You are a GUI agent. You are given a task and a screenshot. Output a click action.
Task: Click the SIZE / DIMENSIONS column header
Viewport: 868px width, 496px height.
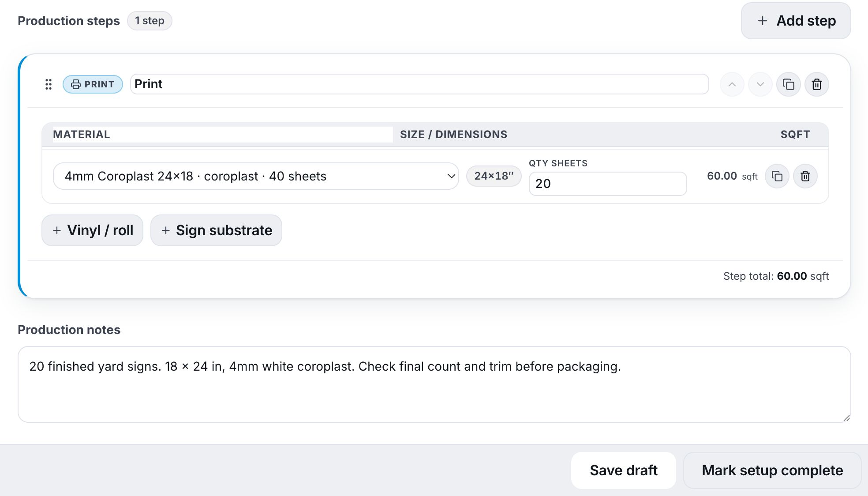point(453,135)
